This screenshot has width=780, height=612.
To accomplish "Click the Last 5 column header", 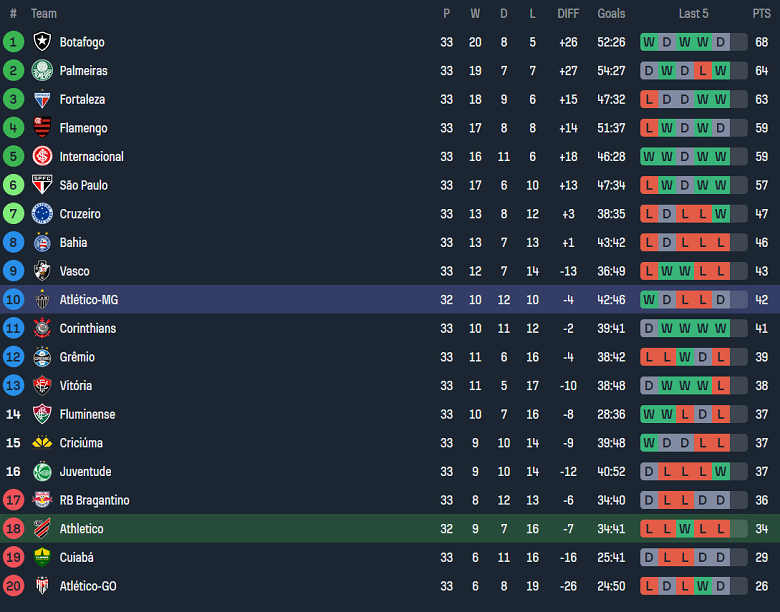I will pyautogui.click(x=693, y=14).
